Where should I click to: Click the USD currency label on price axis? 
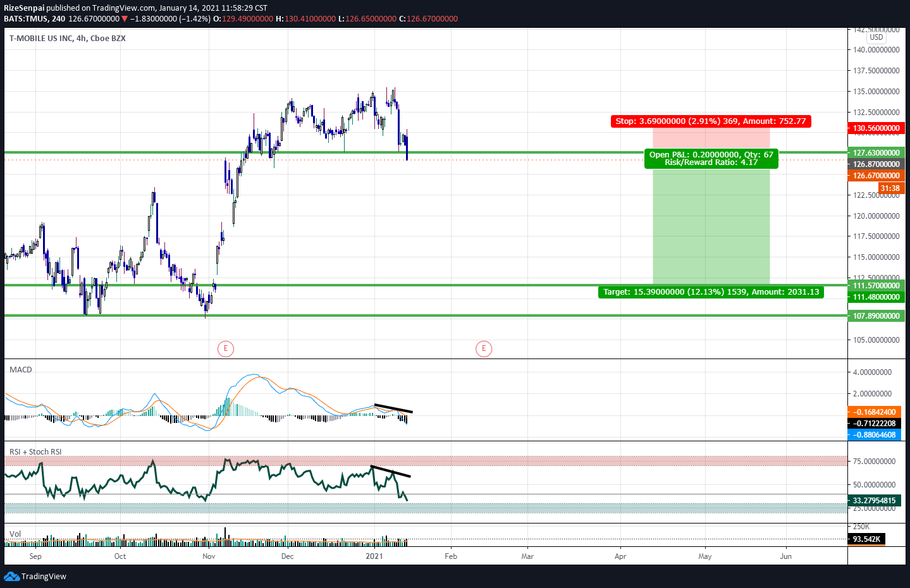tap(876, 37)
